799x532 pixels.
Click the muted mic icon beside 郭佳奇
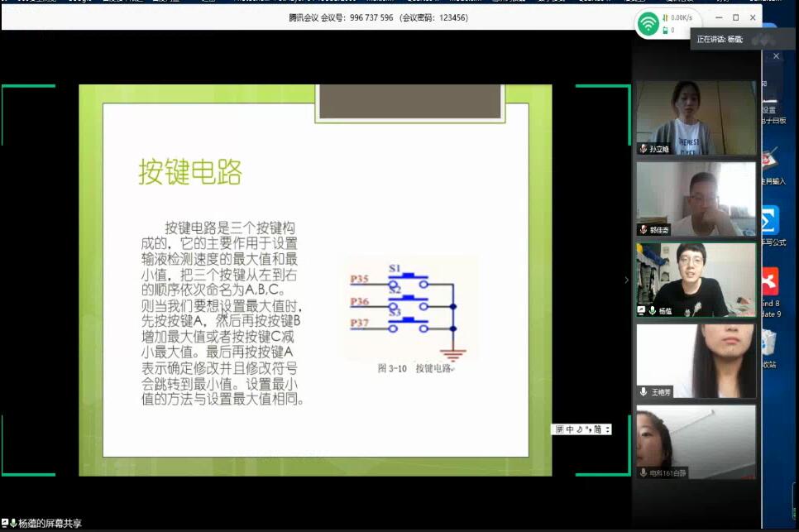[643, 229]
